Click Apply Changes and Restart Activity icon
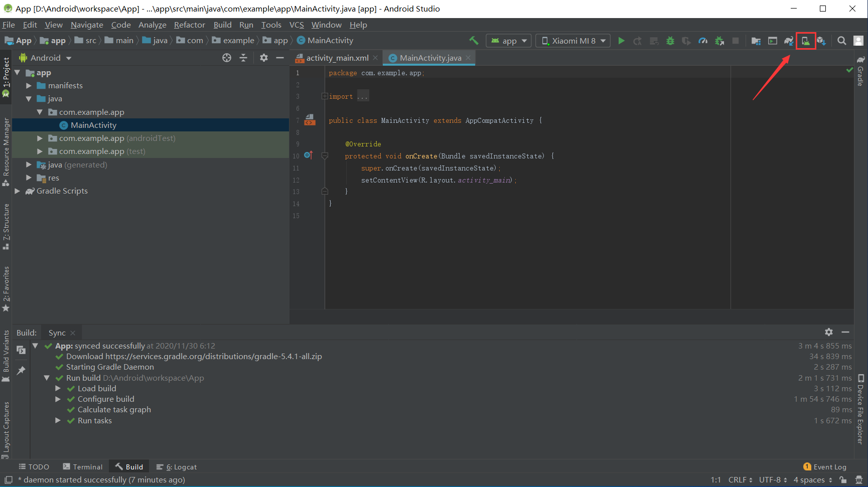This screenshot has width=868, height=487. [x=637, y=41]
